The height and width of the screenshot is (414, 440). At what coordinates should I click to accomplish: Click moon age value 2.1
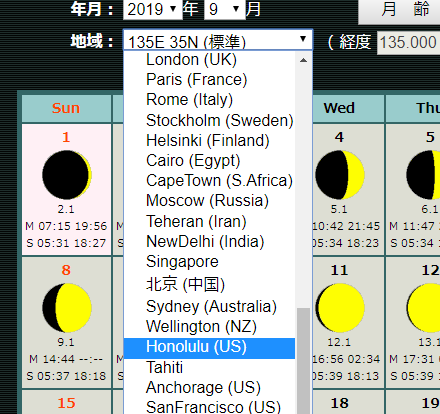coord(66,209)
